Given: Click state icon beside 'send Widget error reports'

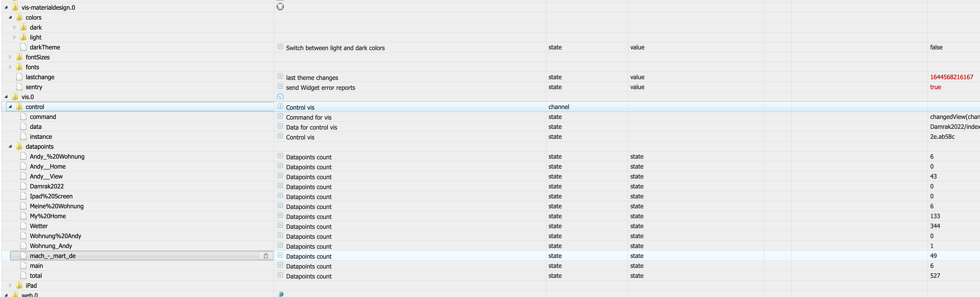Looking at the screenshot, I should coord(280,86).
